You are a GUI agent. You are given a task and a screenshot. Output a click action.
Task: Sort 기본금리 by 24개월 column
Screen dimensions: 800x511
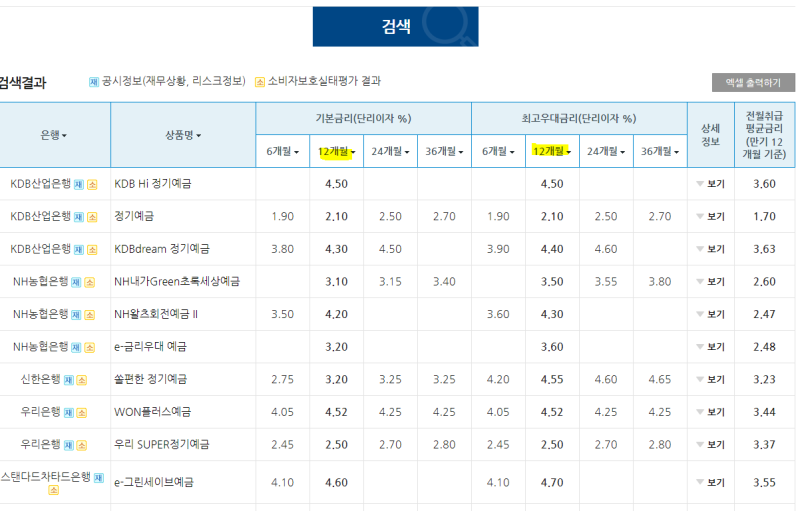coord(390,151)
